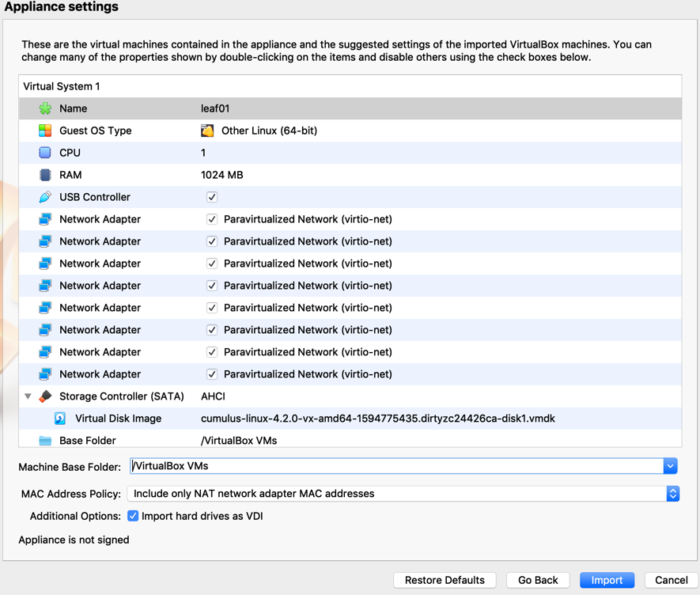
Task: Click the Storage Controller (SATA) icon
Action: pos(45,396)
